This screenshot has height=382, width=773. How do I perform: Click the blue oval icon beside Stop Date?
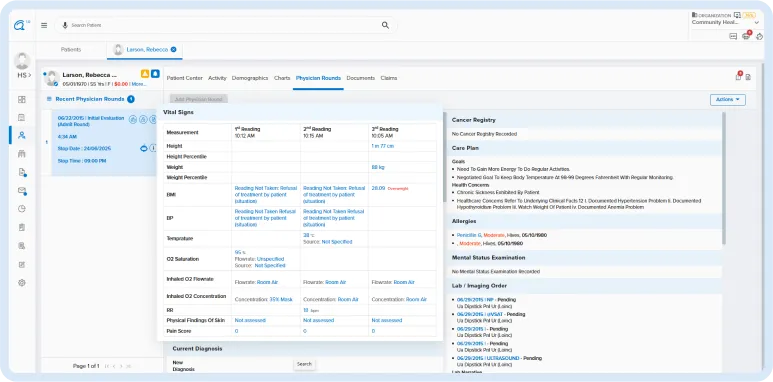[x=143, y=148]
